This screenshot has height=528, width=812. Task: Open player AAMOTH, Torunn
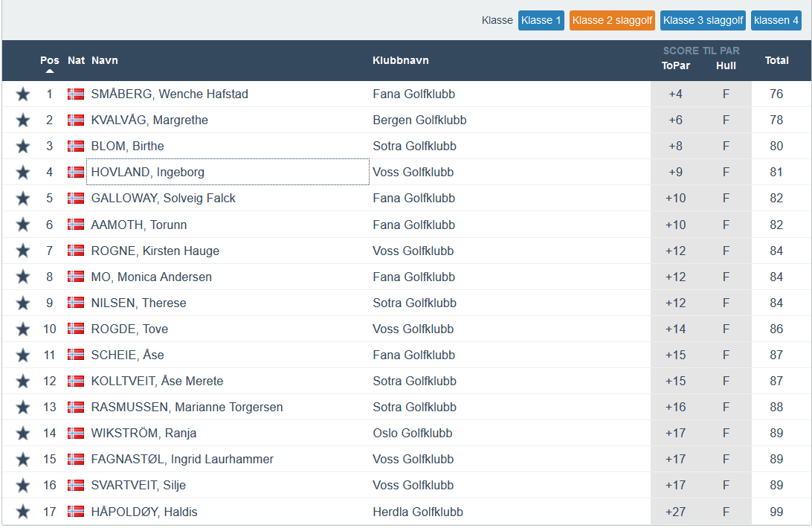[139, 225]
